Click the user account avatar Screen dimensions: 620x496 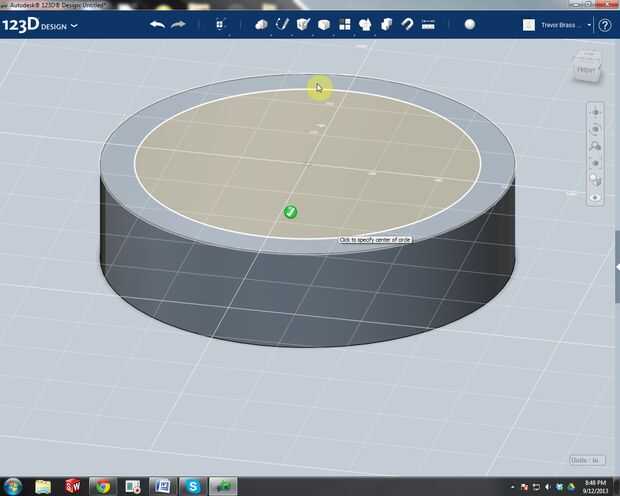click(x=529, y=25)
